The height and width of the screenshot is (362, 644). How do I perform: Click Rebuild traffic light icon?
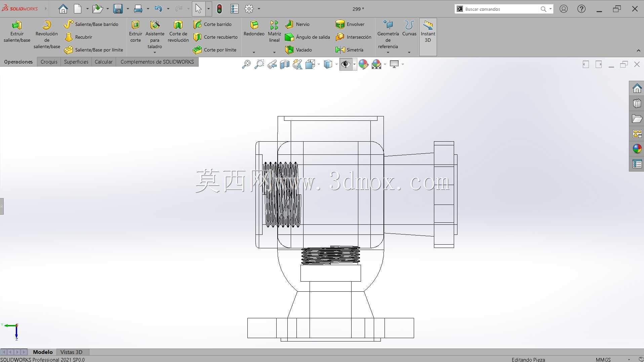(219, 9)
